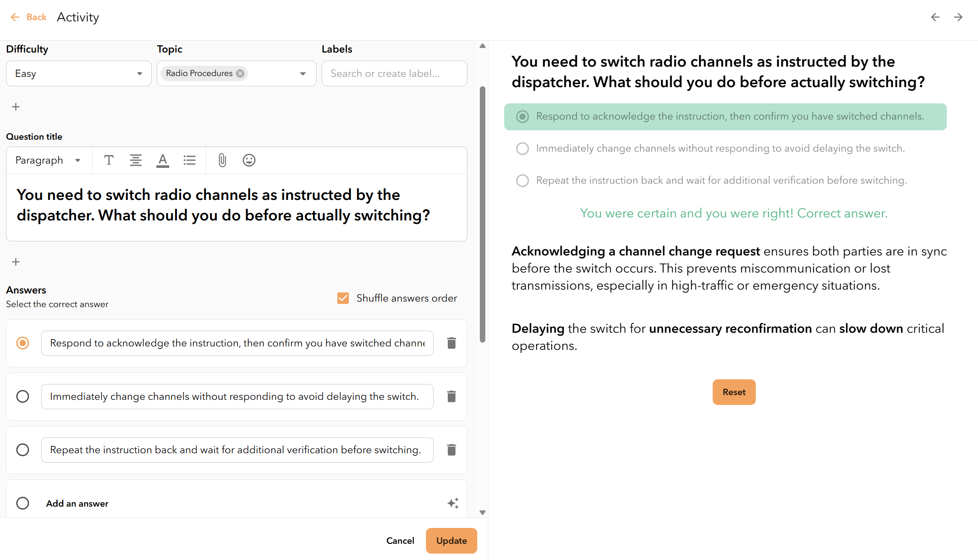Mark 'Immediately change channels' as correct
The width and height of the screenshot is (978, 560).
click(23, 396)
